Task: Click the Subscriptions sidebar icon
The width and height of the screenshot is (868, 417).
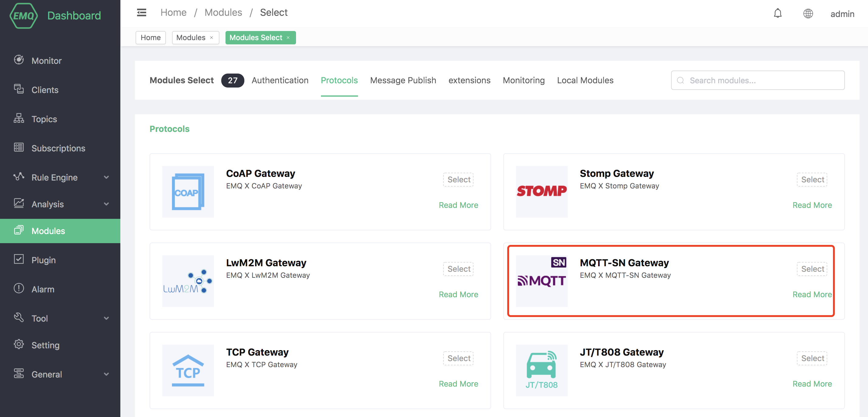Action: [19, 147]
